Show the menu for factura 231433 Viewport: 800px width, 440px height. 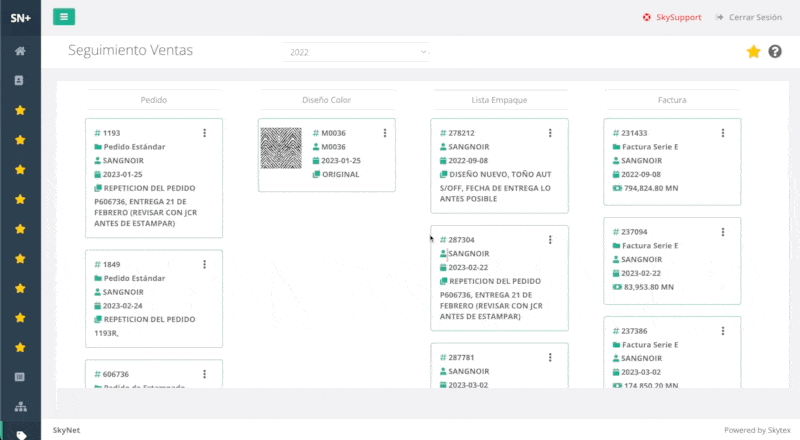pyautogui.click(x=723, y=133)
